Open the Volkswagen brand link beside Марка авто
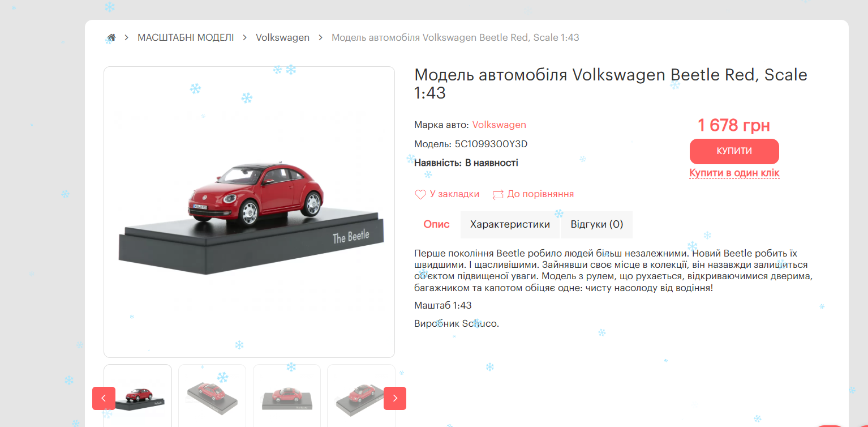The width and height of the screenshot is (868, 427). pos(499,125)
